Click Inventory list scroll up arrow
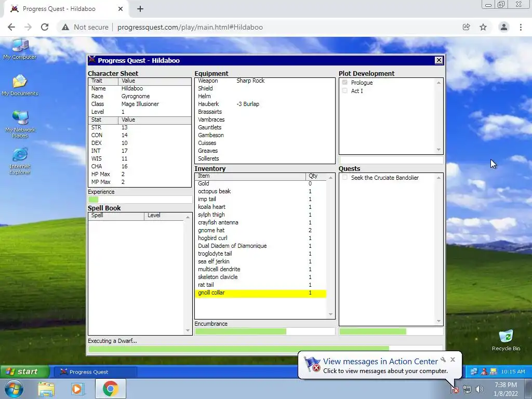 pos(331,178)
